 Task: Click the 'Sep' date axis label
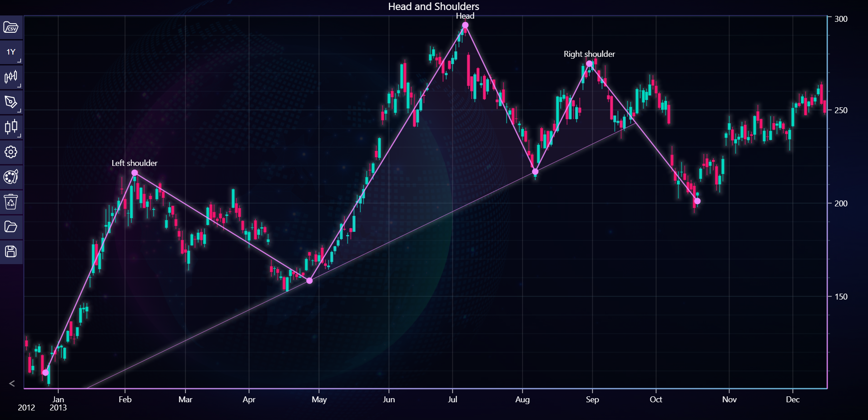592,400
